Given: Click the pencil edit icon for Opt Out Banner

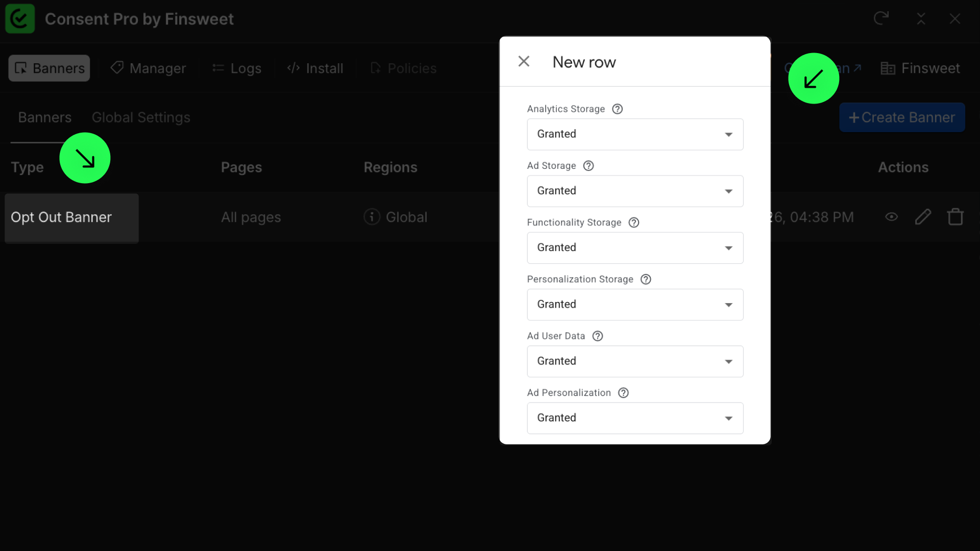Looking at the screenshot, I should 923,217.
